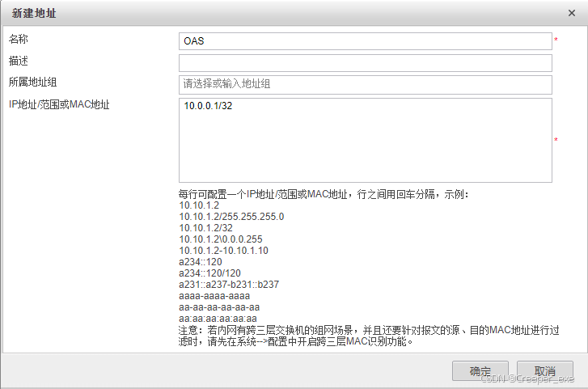Click example text aaaa-aaaa-aaaa
Screen dimensions: 588x389
pos(214,296)
